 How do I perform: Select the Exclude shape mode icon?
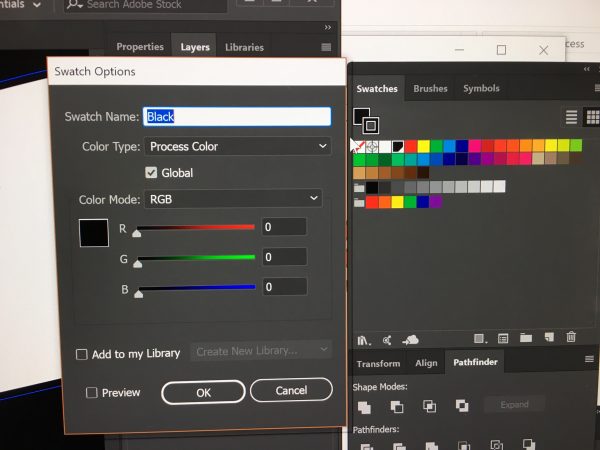click(461, 406)
